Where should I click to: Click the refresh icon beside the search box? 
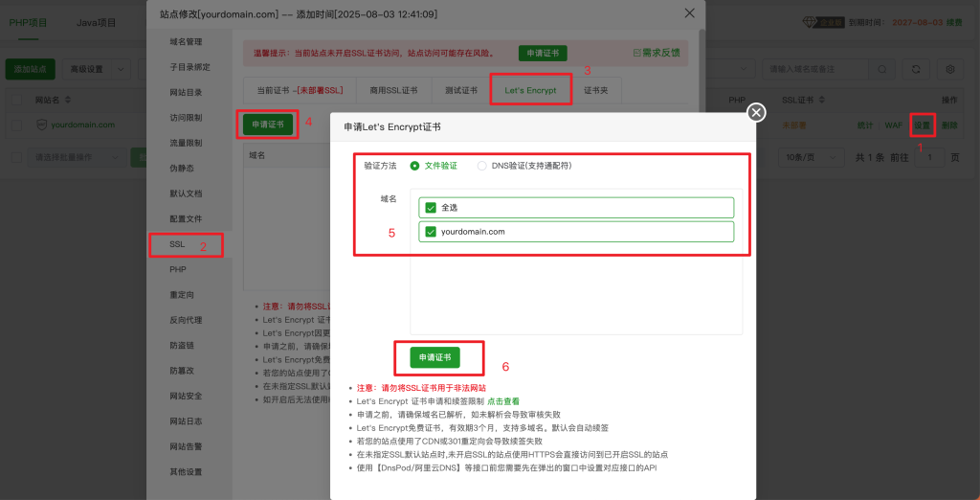click(917, 70)
